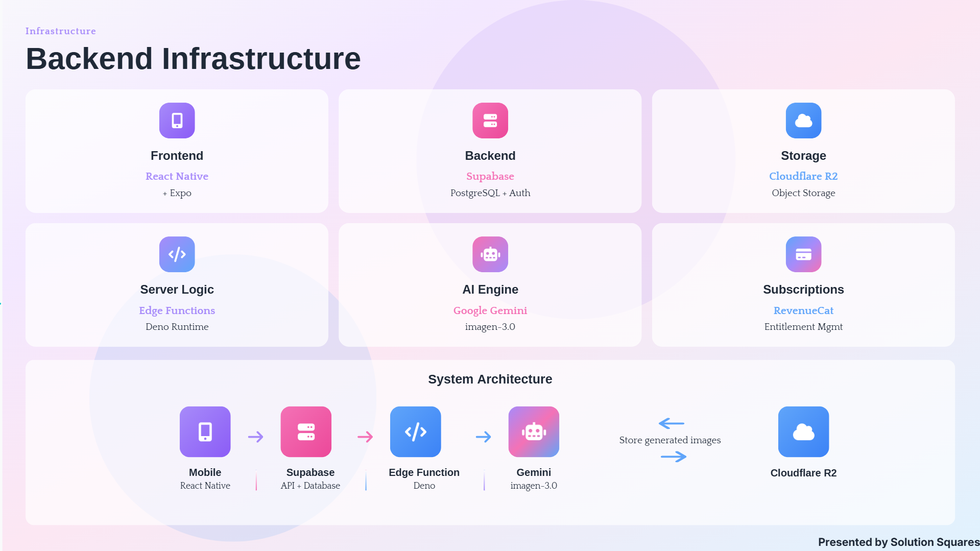Click the left-pointing arrow above Store generated images
Viewport: 980px width, 551px height.
pyautogui.click(x=672, y=423)
